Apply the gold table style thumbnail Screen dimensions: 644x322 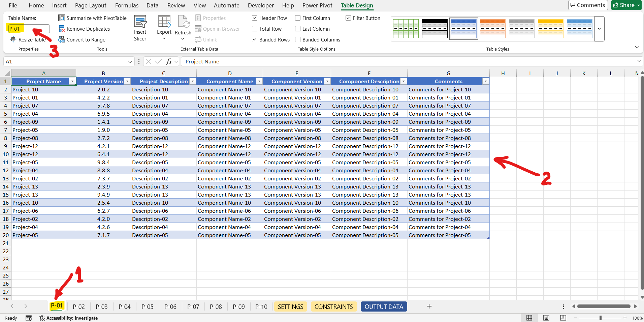(551, 29)
